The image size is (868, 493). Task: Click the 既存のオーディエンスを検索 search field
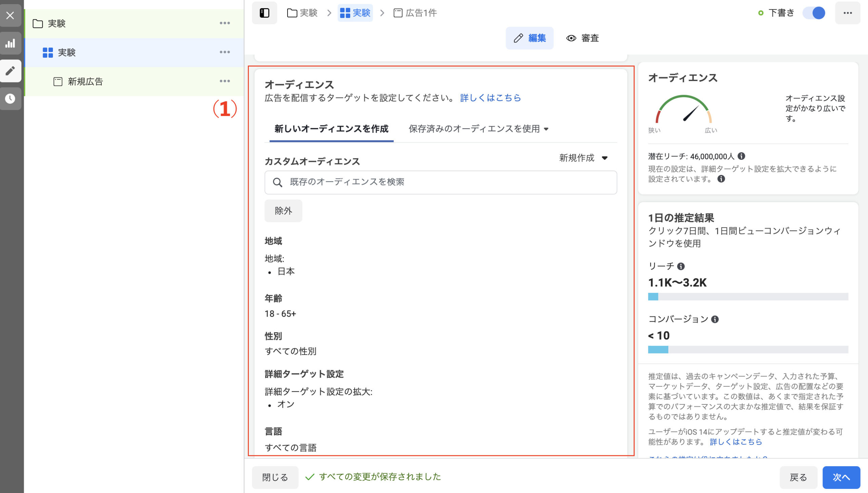pyautogui.click(x=441, y=182)
